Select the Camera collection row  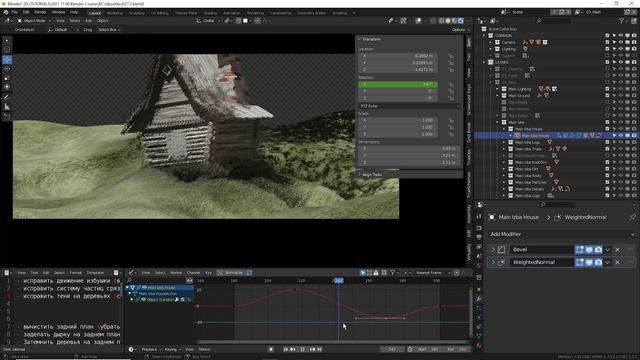508,42
